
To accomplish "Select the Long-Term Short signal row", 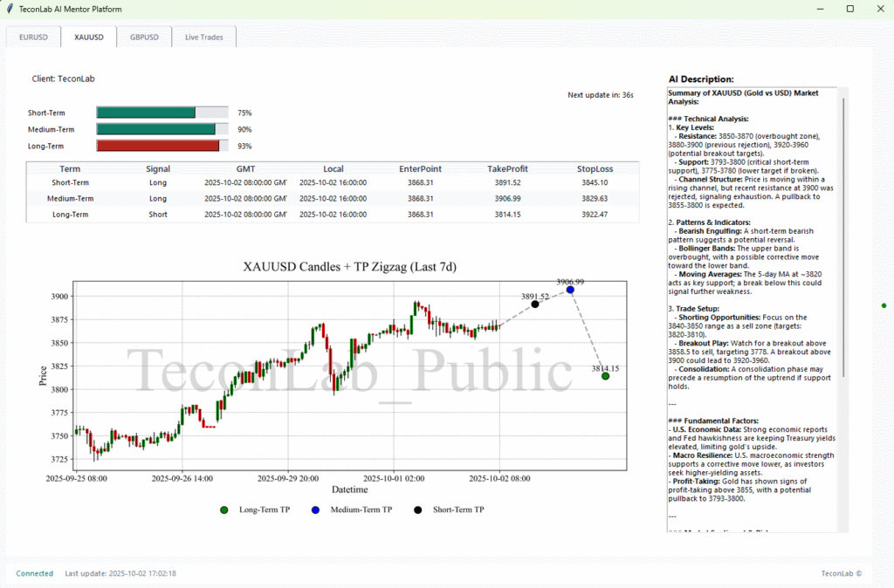I will 332,214.
